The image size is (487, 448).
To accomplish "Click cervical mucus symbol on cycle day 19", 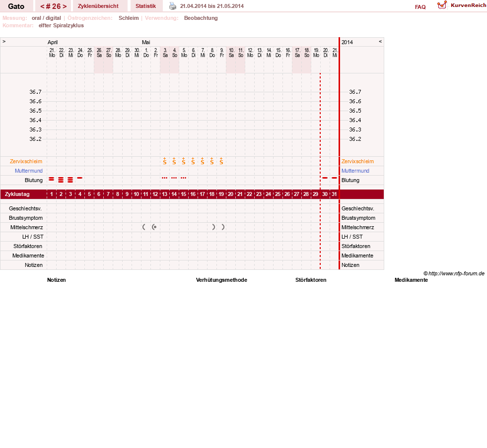I will [221, 161].
